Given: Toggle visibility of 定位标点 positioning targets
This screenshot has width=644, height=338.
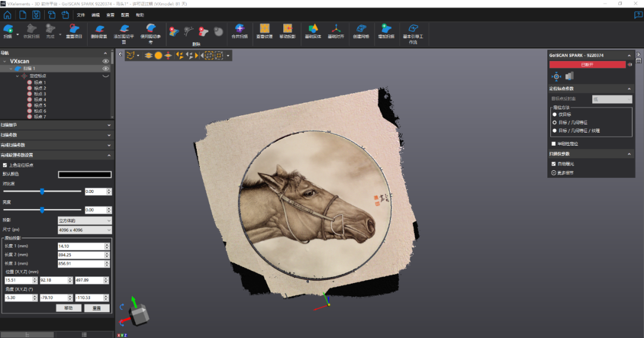Looking at the screenshot, I should (106, 76).
